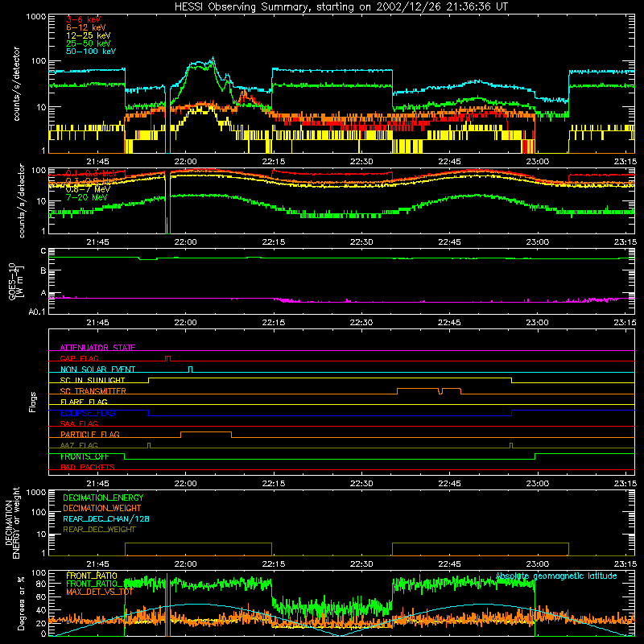Click the GAP_FLAG pulse marker near 21:57

click(167, 358)
